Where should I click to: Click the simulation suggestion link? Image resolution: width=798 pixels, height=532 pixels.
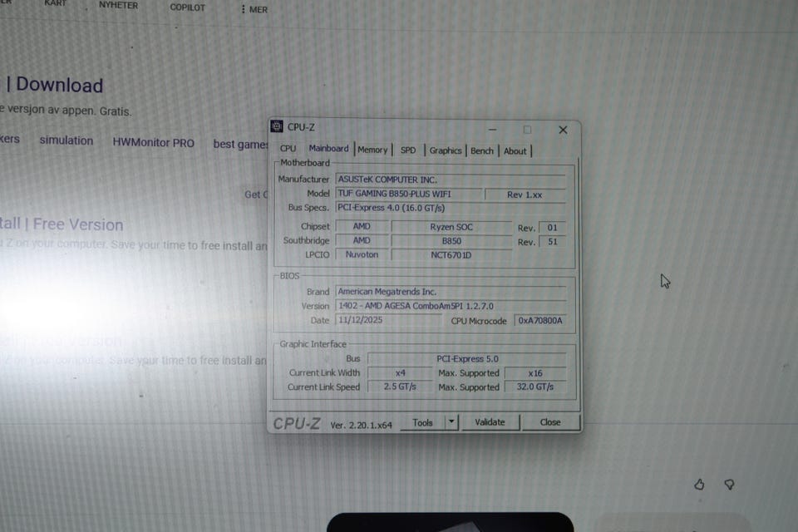tap(66, 140)
